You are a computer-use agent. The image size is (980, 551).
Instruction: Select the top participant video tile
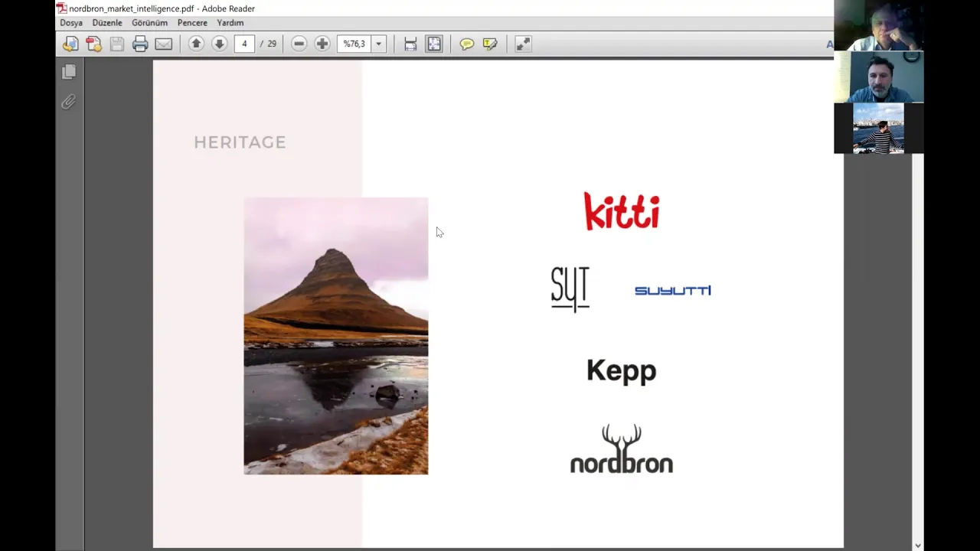click(x=879, y=25)
